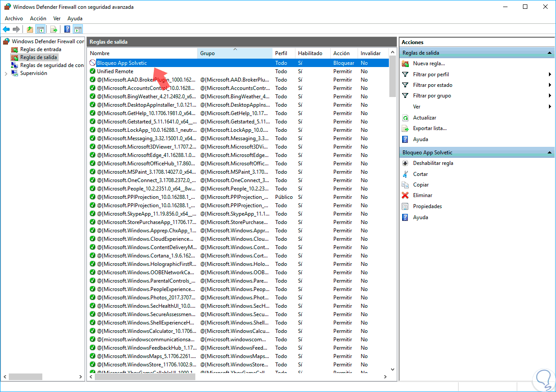
Task: Select the Microsoft.WindowsStore rule row
Action: tap(238, 365)
